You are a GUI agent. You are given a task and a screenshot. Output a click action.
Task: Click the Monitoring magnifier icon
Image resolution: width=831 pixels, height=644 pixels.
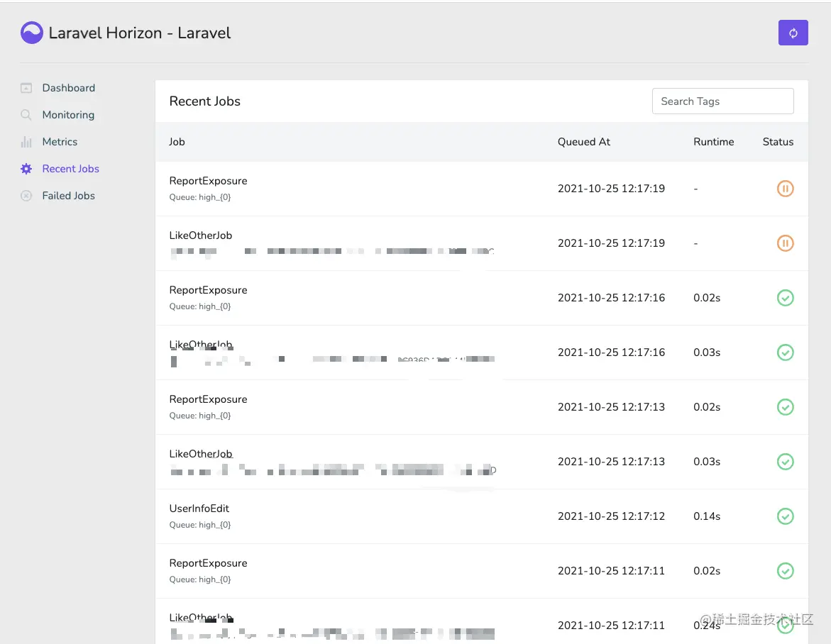pos(26,115)
